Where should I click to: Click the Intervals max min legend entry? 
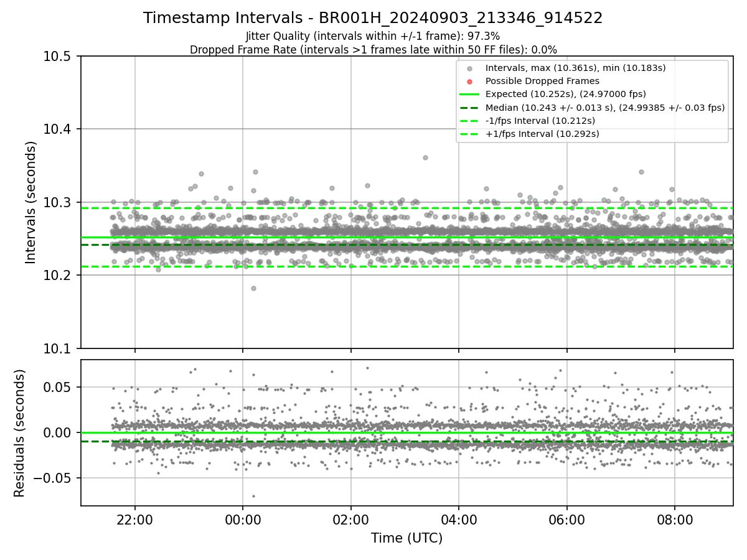[x=576, y=68]
